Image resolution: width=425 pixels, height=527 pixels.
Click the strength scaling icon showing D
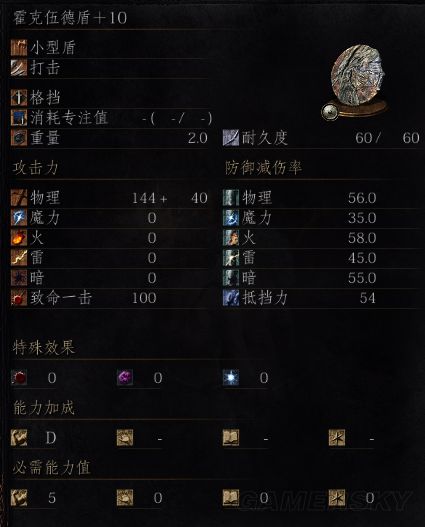pos(19,438)
